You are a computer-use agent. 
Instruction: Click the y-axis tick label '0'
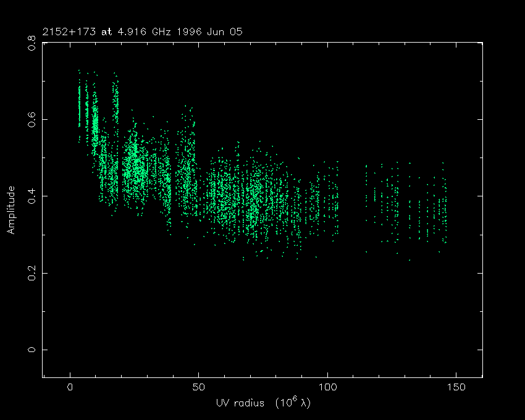[31, 350]
